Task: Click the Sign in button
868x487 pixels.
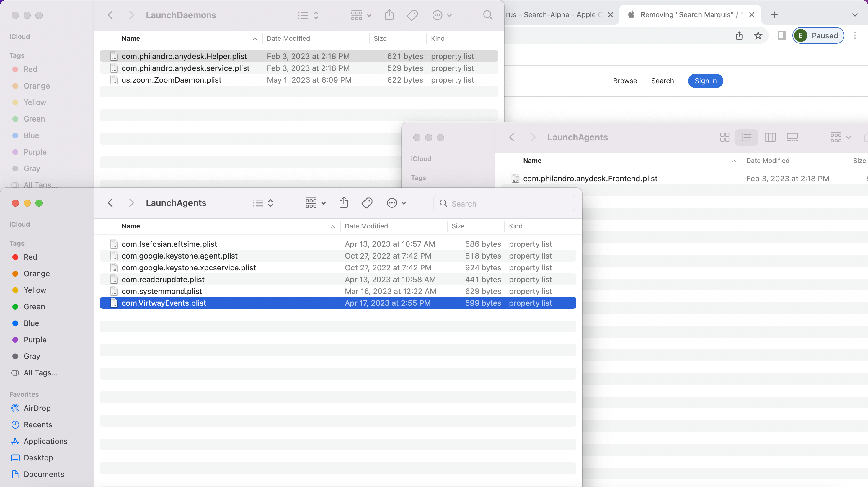Action: pyautogui.click(x=705, y=81)
